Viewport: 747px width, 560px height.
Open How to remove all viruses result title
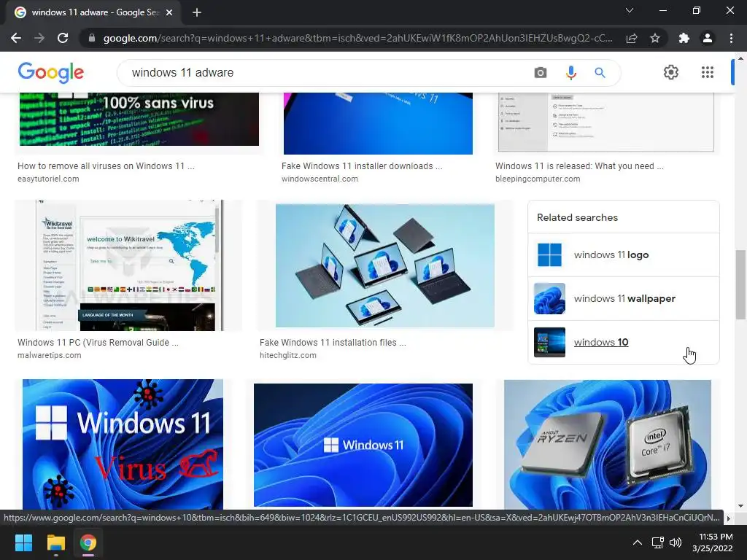click(x=106, y=166)
